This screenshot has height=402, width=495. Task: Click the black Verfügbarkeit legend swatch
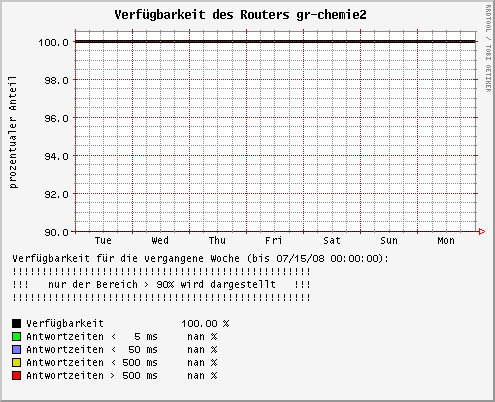[x=16, y=323]
